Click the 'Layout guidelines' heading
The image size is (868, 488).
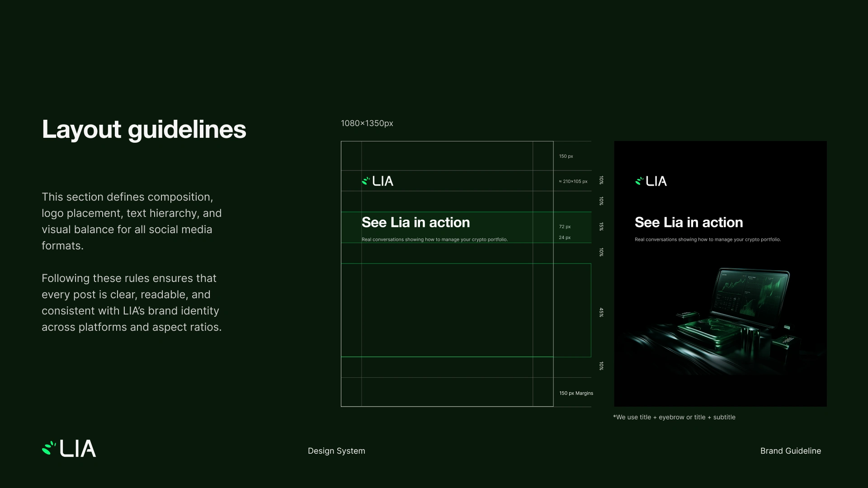tap(144, 129)
